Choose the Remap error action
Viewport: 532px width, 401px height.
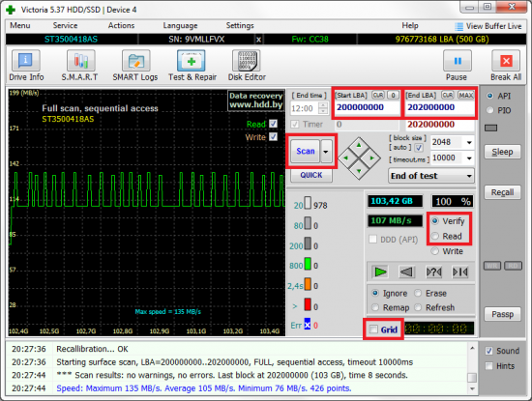(375, 307)
